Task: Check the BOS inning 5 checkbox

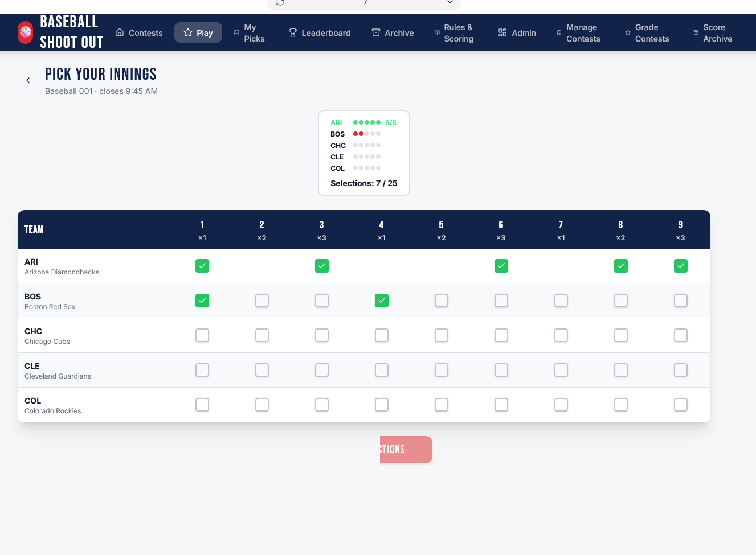Action: coord(442,301)
